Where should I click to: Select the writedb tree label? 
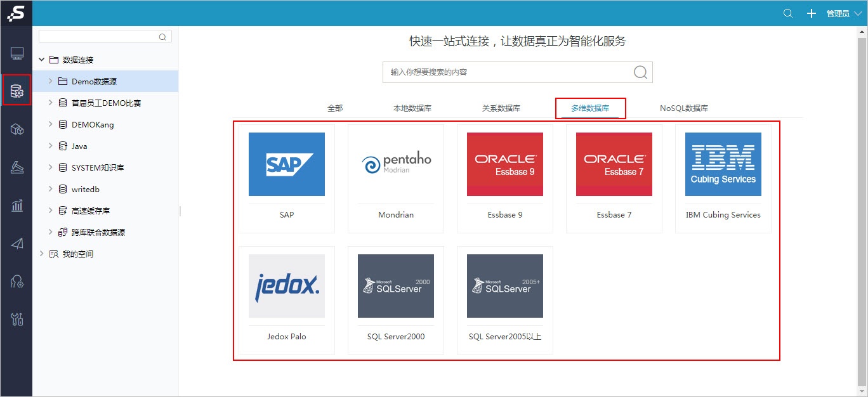pyautogui.click(x=86, y=189)
